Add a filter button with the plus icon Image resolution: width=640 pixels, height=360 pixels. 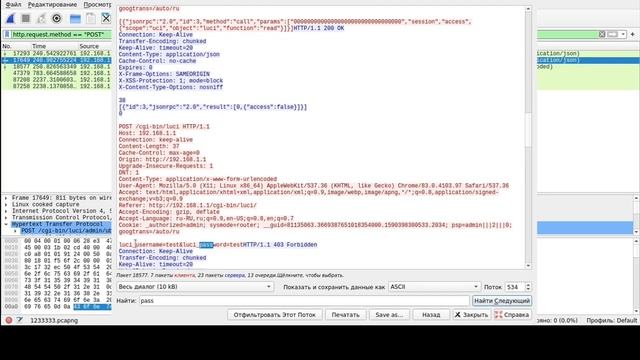click(633, 34)
